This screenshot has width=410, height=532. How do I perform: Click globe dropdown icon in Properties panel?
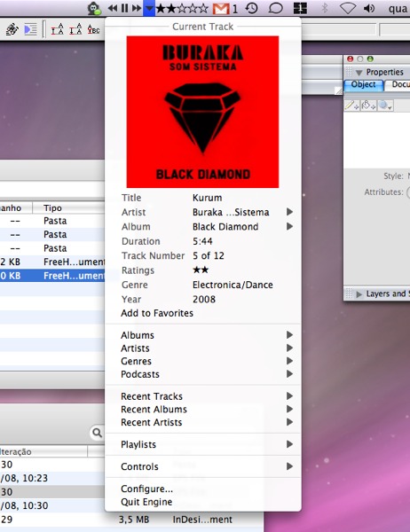[x=385, y=106]
